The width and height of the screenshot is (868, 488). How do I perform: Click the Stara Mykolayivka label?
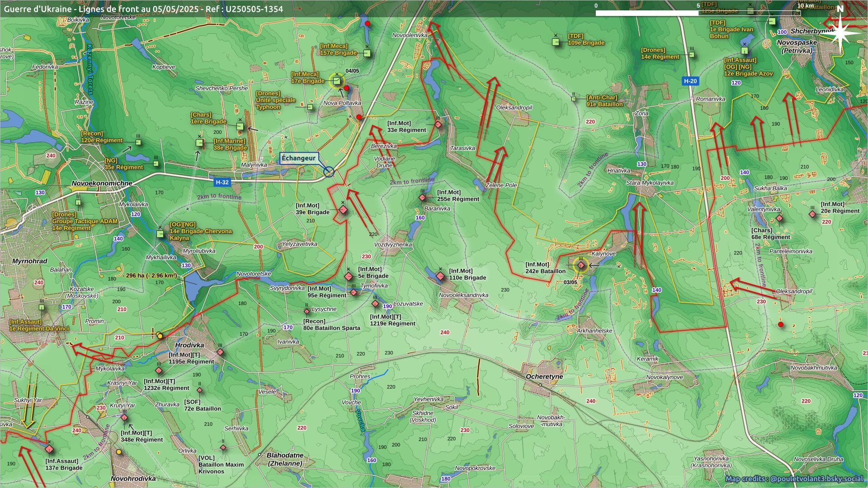650,183
